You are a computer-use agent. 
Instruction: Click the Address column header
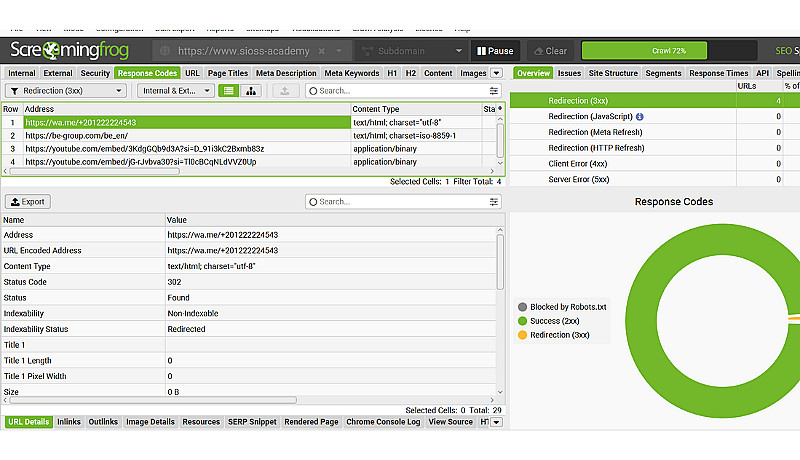click(187, 109)
